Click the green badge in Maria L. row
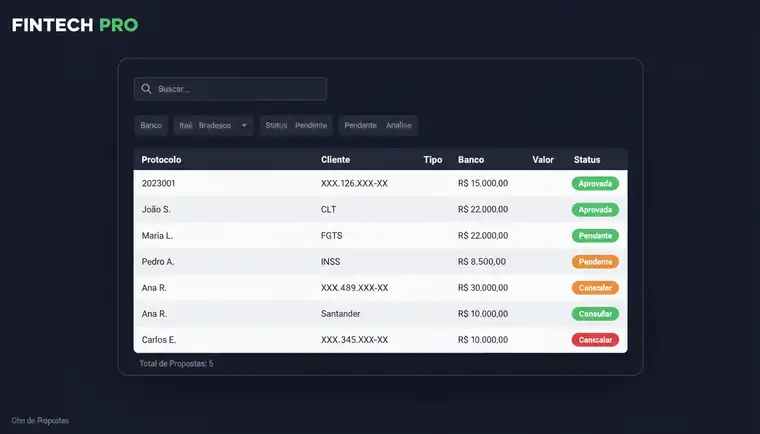The image size is (760, 434). coord(595,236)
